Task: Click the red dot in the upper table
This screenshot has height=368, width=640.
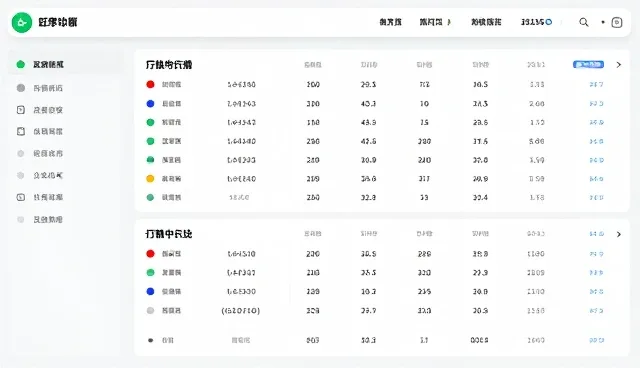Action: (150, 84)
